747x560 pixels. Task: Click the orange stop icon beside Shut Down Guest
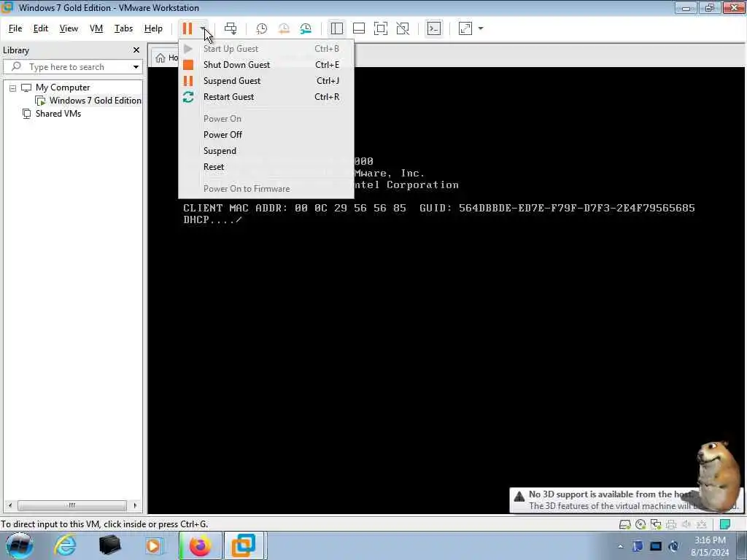click(188, 65)
